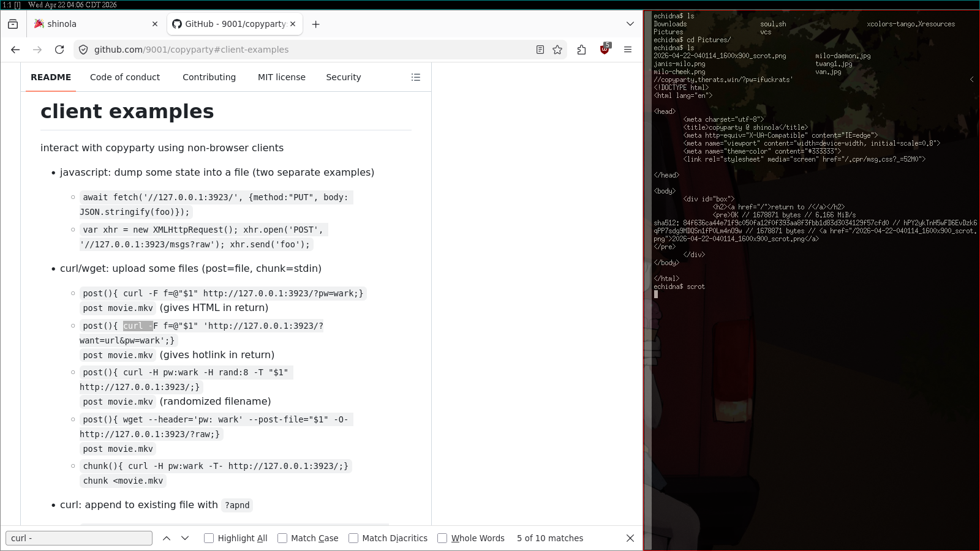The width and height of the screenshot is (980, 551).
Task: Jump to previous find match arrow
Action: pyautogui.click(x=167, y=538)
